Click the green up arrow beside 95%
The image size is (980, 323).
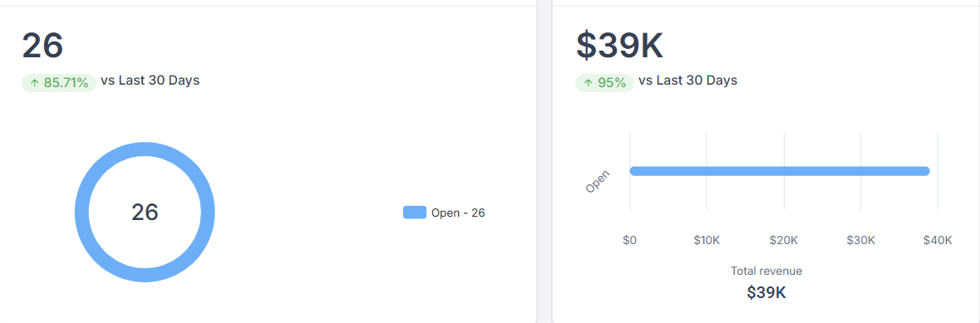tap(588, 83)
